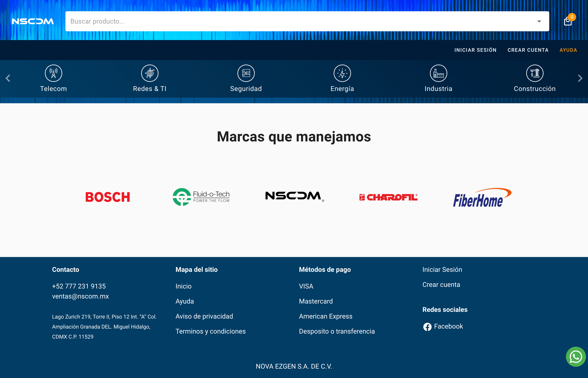Click the Métodos de pago heading

click(x=325, y=270)
